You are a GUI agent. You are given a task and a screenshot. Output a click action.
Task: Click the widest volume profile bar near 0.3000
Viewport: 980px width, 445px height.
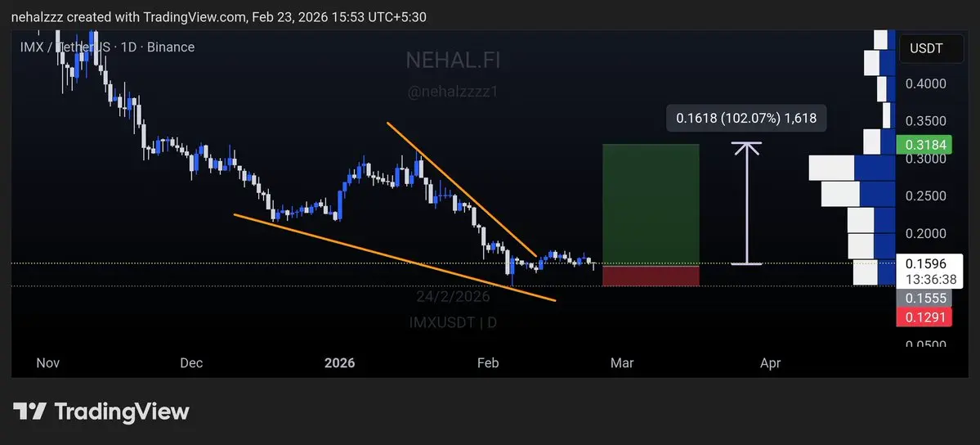pos(852,168)
